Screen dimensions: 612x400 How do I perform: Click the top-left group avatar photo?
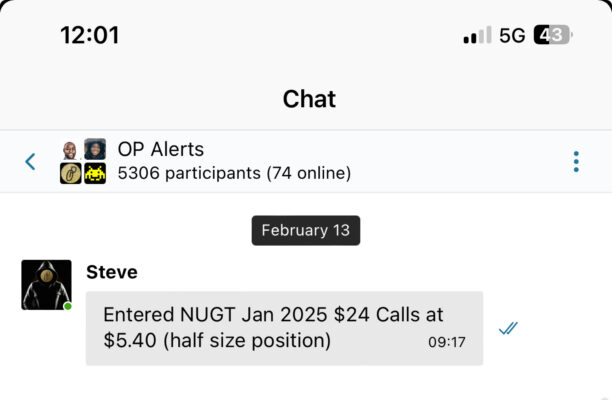point(70,150)
